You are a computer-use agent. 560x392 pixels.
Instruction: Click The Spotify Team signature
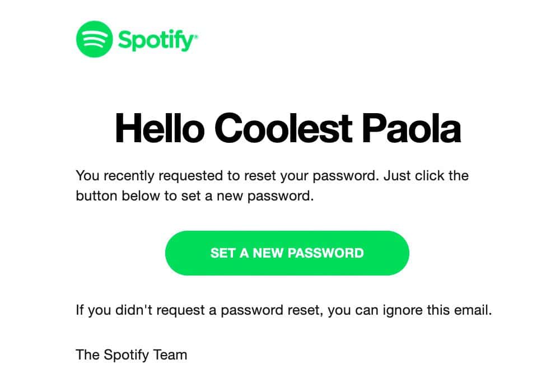tap(132, 354)
